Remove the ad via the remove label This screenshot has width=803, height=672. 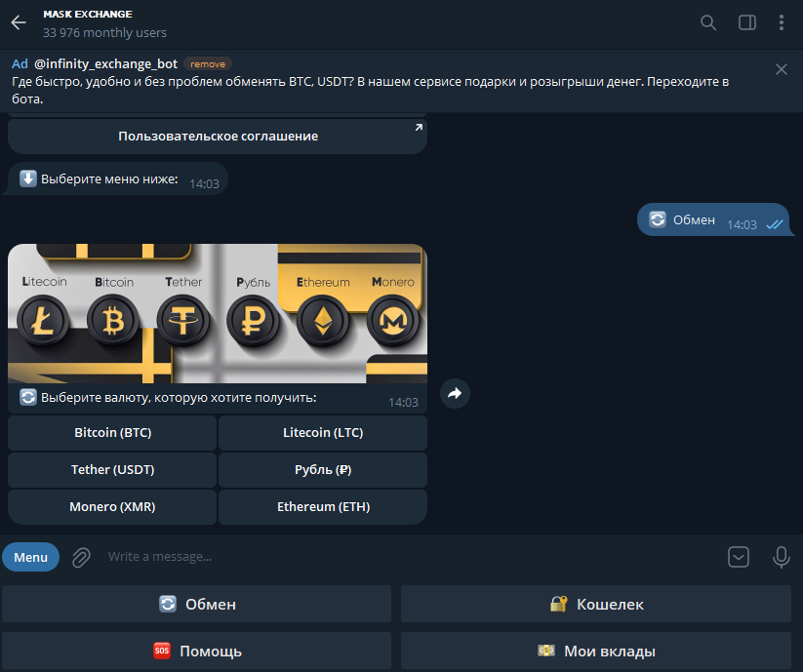pyautogui.click(x=208, y=64)
